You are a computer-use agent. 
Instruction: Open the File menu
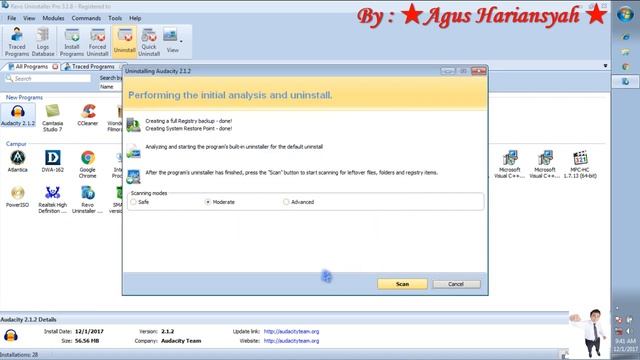12,18
